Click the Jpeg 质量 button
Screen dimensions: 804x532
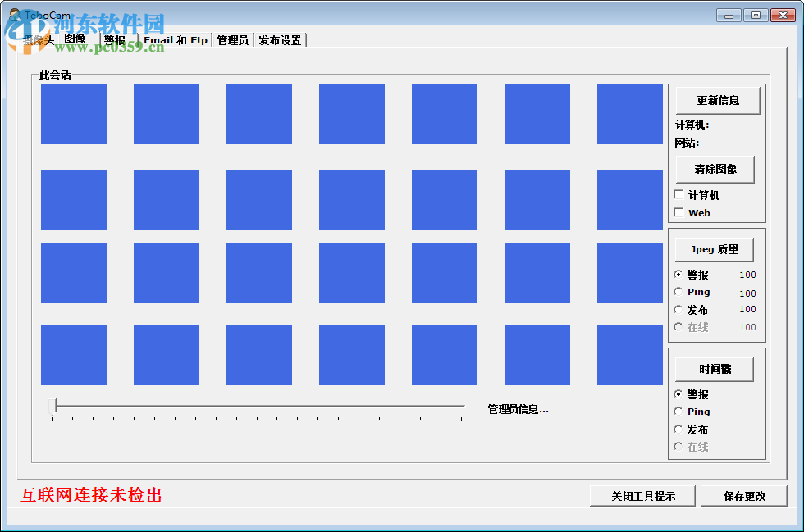point(713,249)
